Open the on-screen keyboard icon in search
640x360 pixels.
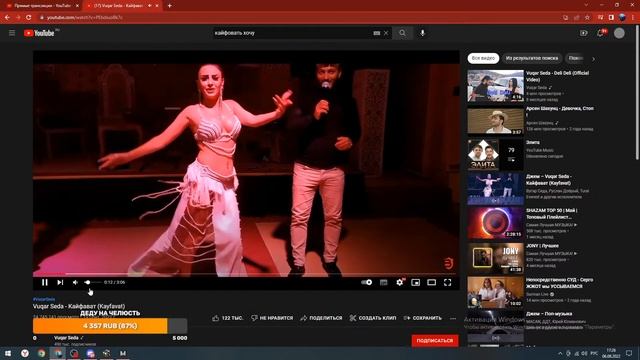point(376,33)
